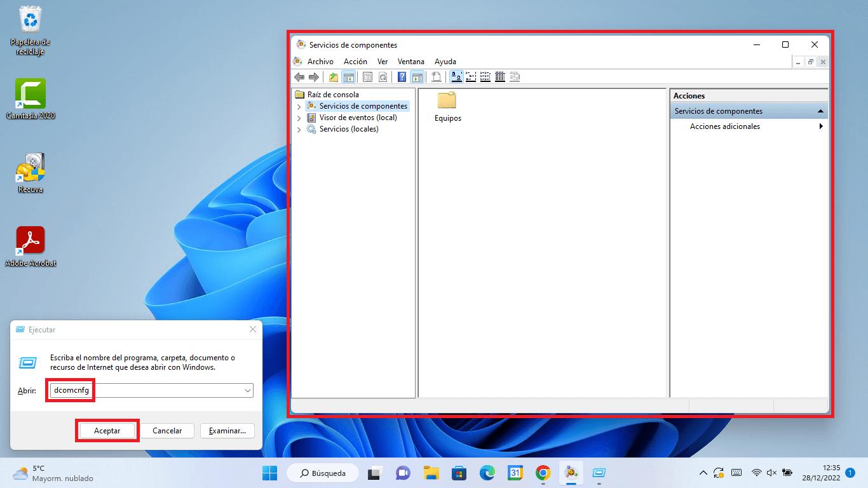The image size is (868, 488).
Task: Select the Details view toolbar button
Action: [x=500, y=77]
